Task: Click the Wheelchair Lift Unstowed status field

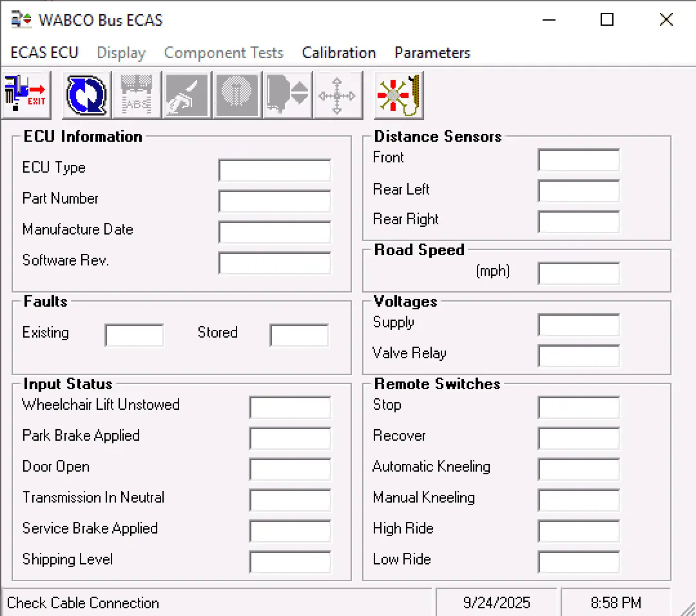Action: point(290,407)
